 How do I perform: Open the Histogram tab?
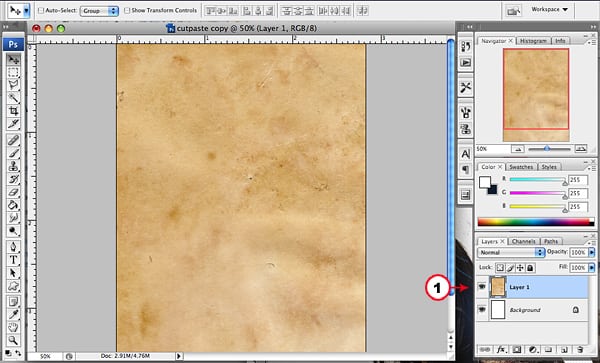click(x=533, y=41)
